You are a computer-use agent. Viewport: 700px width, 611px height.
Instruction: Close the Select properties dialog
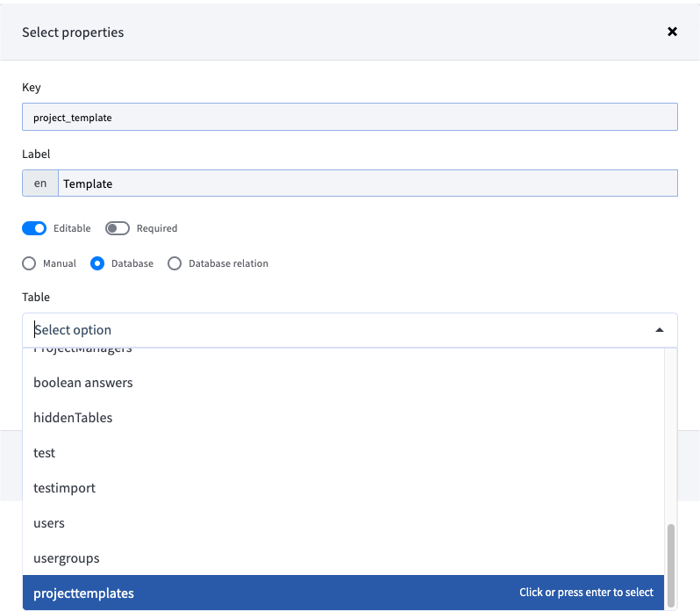pyautogui.click(x=672, y=32)
